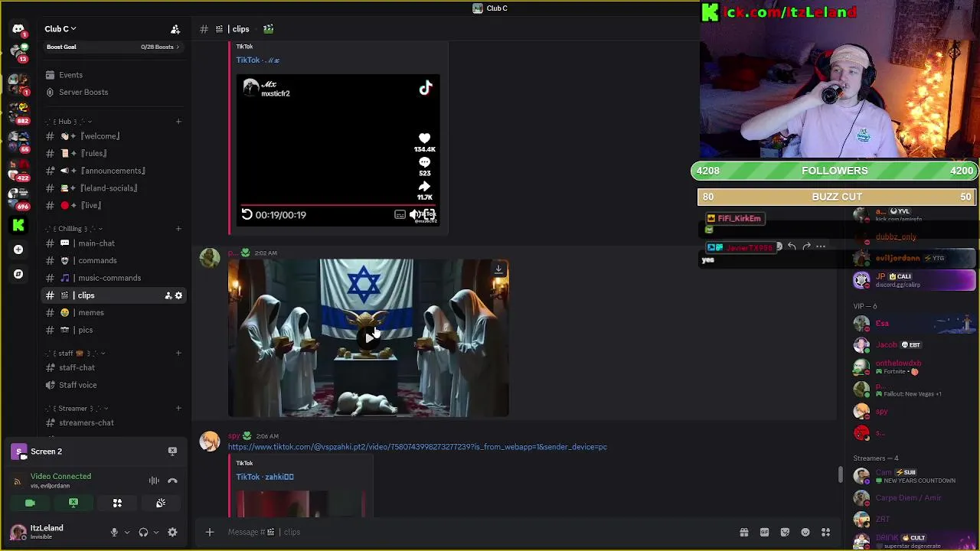Open spy's tiktok.com video link

coord(417,447)
